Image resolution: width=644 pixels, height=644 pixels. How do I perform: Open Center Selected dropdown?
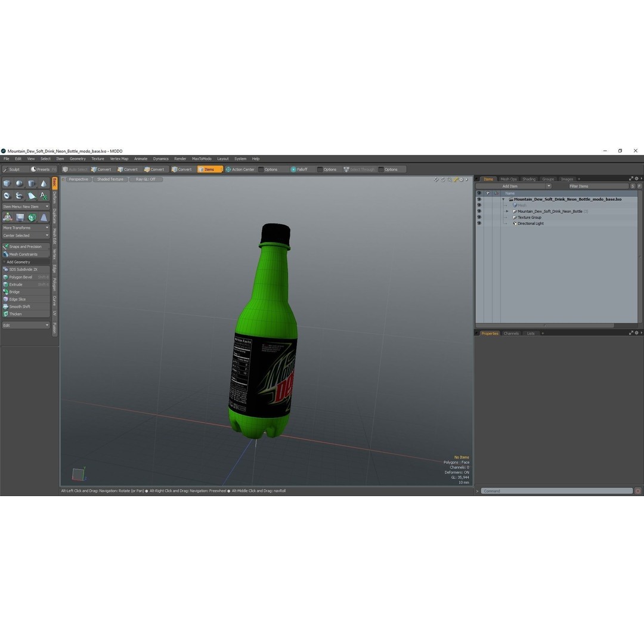26,236
